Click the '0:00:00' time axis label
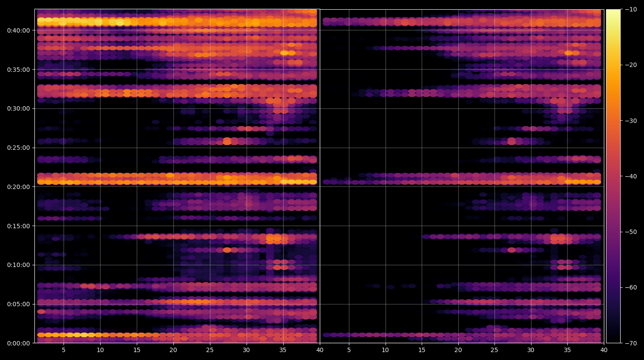644x360 pixels. 18,343
